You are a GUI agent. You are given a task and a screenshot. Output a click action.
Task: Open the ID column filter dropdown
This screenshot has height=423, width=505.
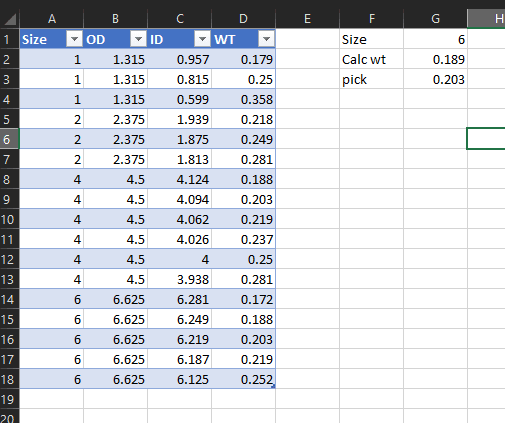point(202,39)
